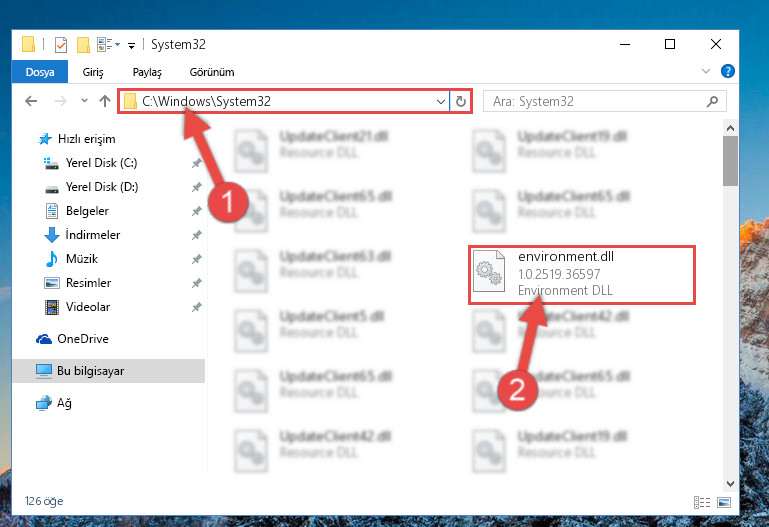Select Ağ network item in sidebar
The height and width of the screenshot is (527, 769).
[54, 403]
